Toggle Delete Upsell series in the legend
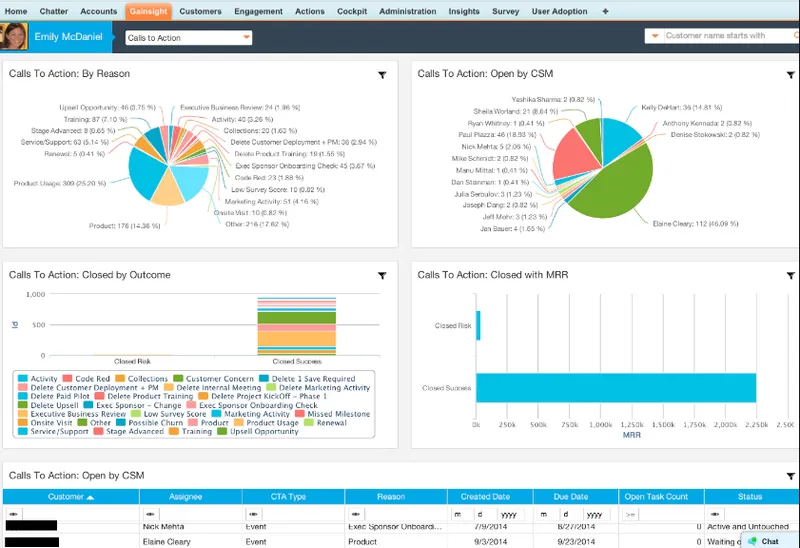Image resolution: width=800 pixels, height=548 pixels. (x=48, y=405)
